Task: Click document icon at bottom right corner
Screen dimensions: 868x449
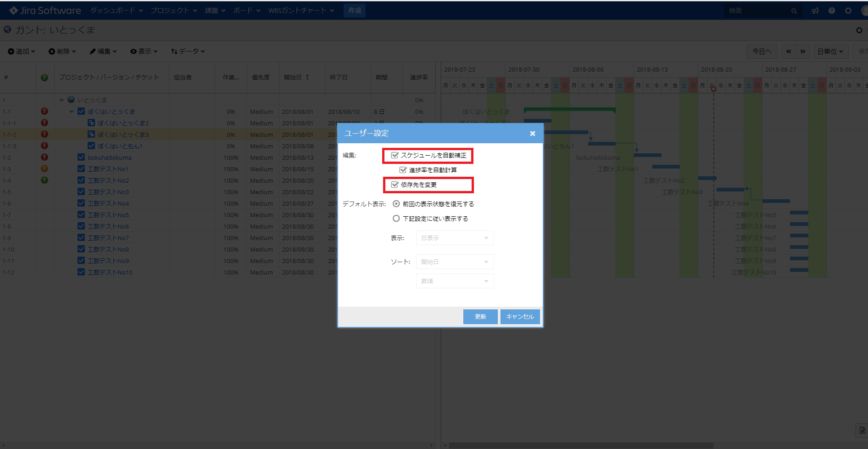Action: [862, 430]
